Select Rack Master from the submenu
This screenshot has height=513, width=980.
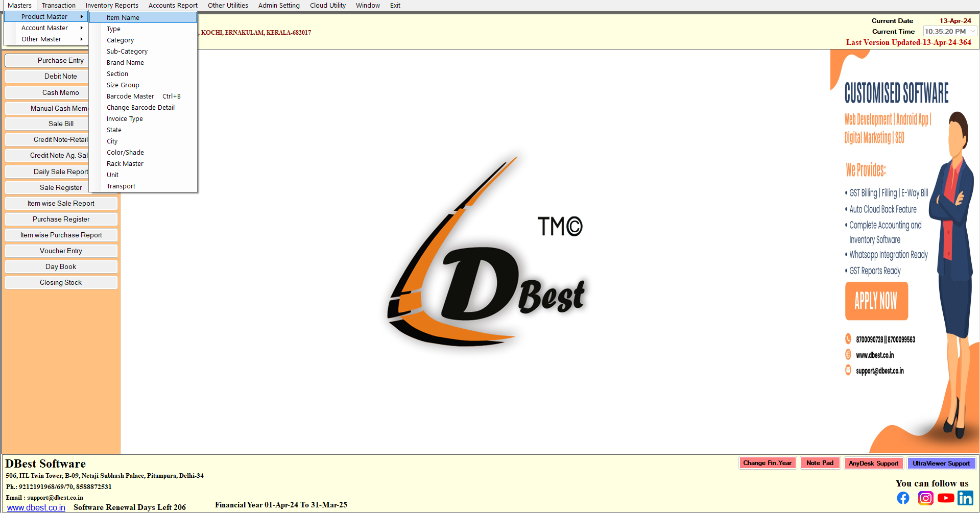click(125, 164)
